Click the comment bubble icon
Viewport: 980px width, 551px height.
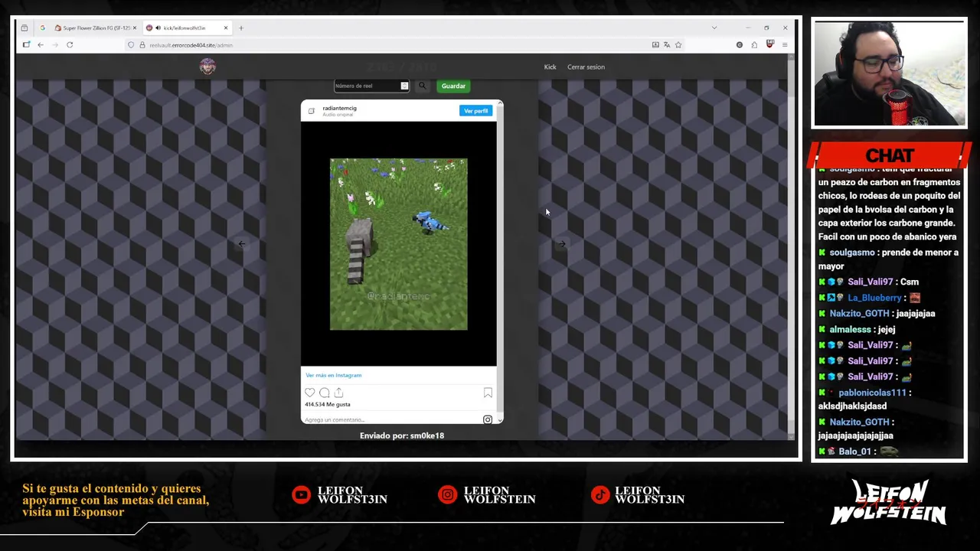tap(324, 393)
